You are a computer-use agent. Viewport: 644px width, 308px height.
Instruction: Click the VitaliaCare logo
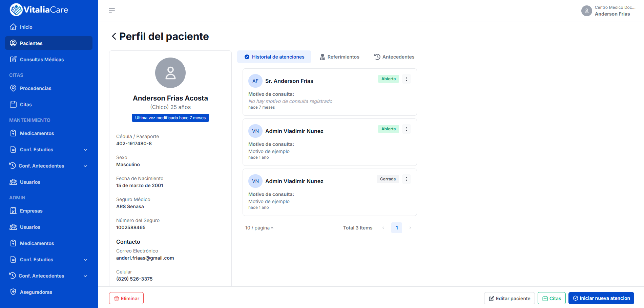pos(39,10)
